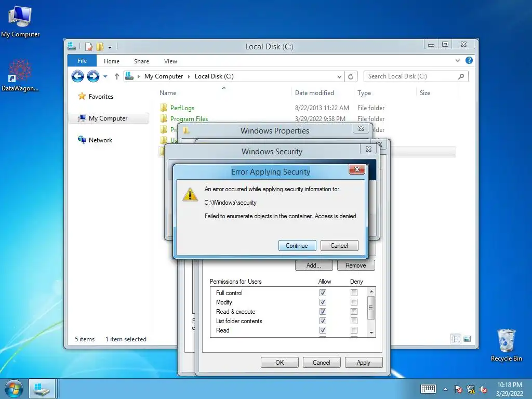
Task: Click Apply in the permissions dialog
Action: (x=363, y=362)
